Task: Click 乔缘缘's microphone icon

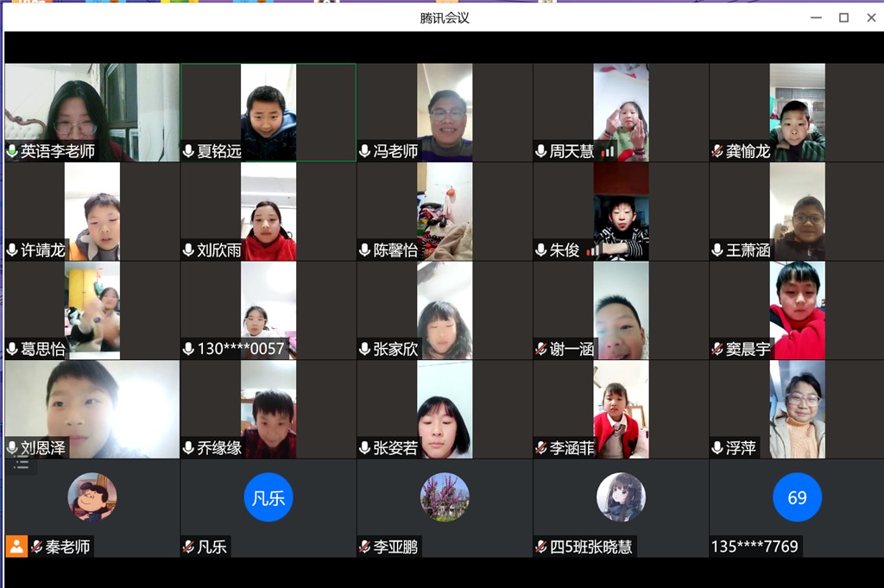Action: pyautogui.click(x=189, y=447)
